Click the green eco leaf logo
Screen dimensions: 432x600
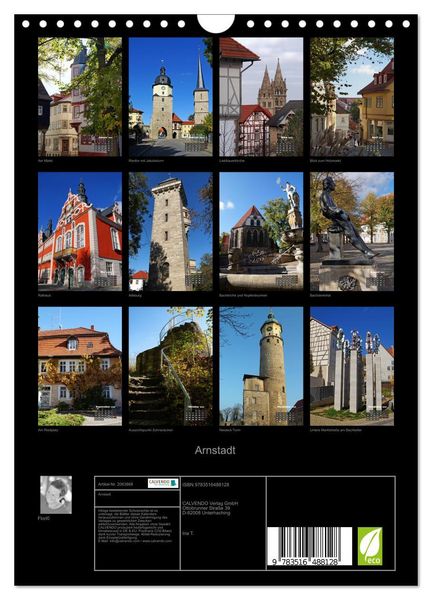tap(370, 546)
